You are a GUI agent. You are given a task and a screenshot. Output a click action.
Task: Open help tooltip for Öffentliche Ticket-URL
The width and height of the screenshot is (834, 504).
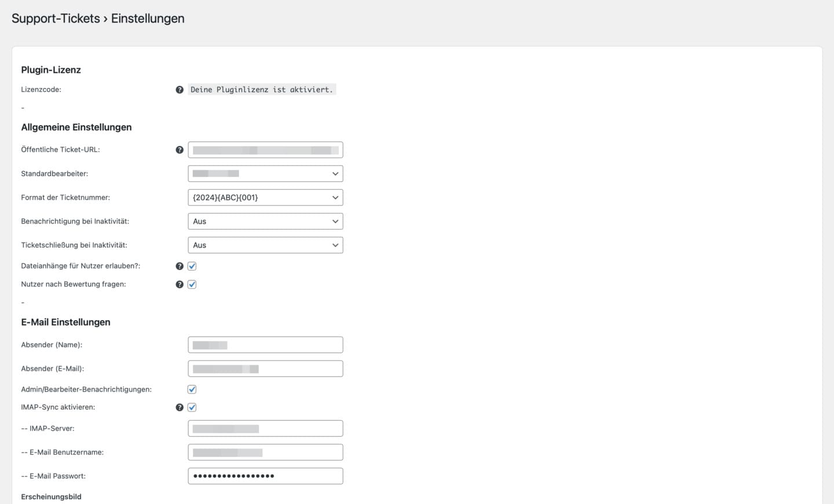(x=180, y=150)
